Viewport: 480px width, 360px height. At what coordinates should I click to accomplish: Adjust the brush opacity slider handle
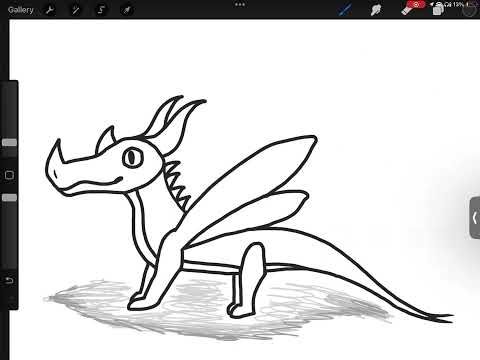coord(9,198)
